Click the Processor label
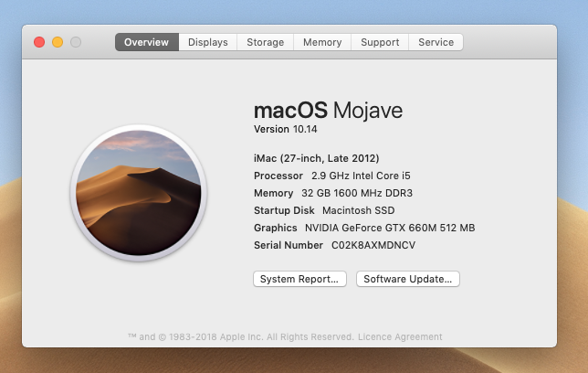 tap(278, 176)
